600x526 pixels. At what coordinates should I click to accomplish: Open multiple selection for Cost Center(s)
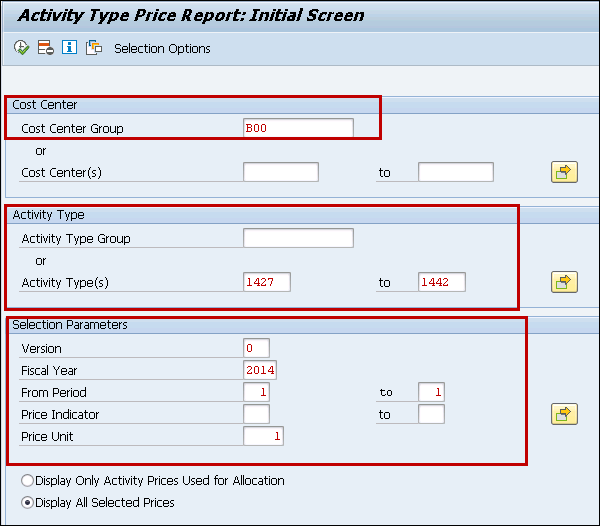(565, 172)
